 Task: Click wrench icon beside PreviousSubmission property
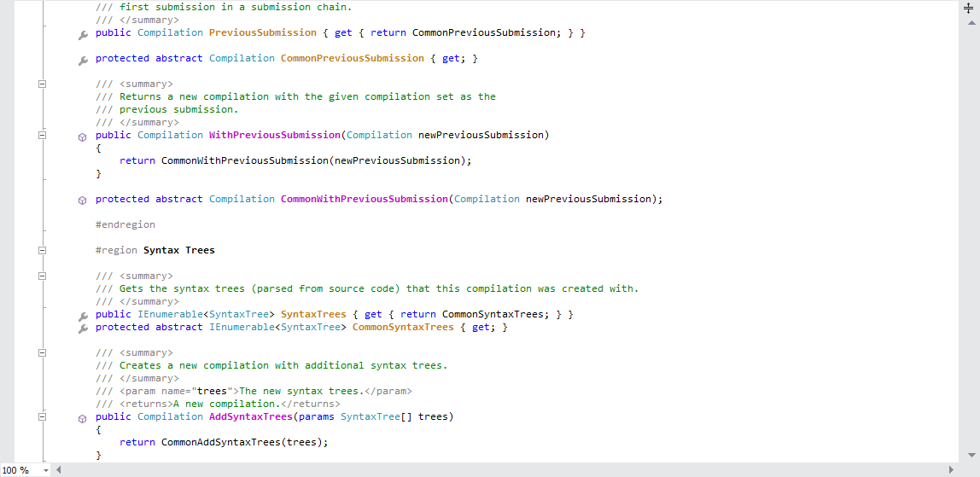(x=83, y=36)
